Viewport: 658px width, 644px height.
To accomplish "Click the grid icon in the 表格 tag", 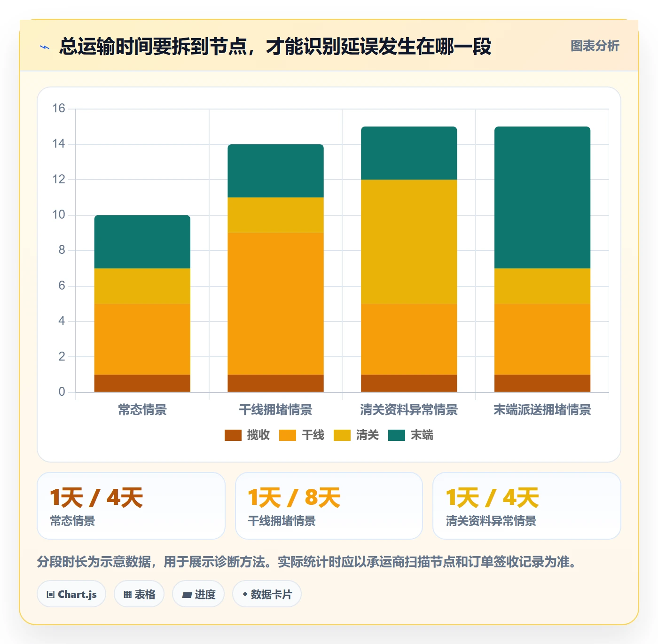I will click(x=127, y=595).
